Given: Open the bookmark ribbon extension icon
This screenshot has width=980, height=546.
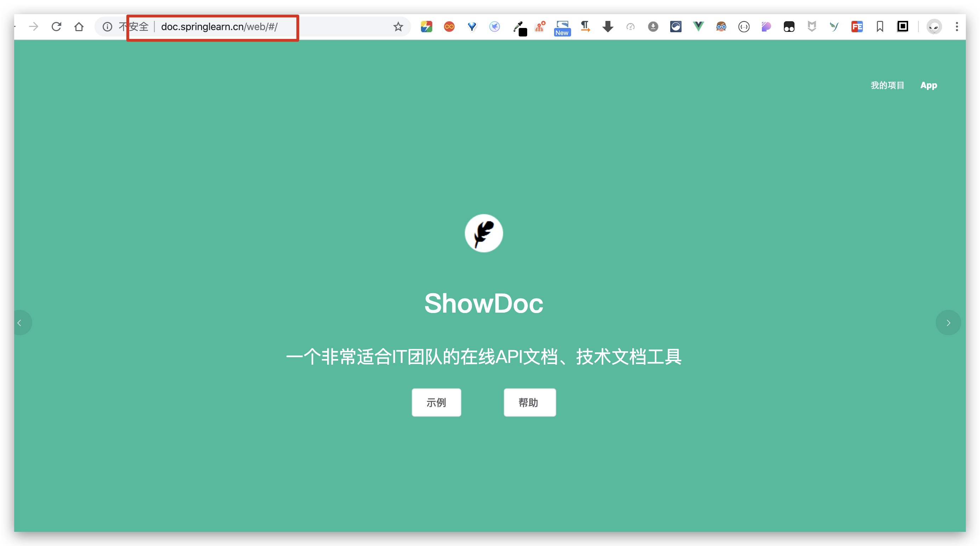Looking at the screenshot, I should (879, 27).
